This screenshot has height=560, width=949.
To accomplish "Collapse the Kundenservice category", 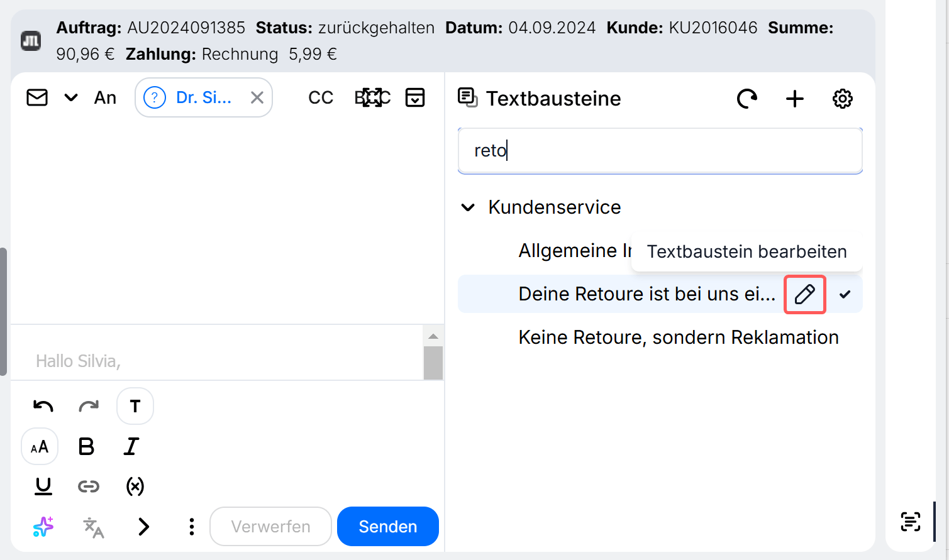I will (468, 207).
